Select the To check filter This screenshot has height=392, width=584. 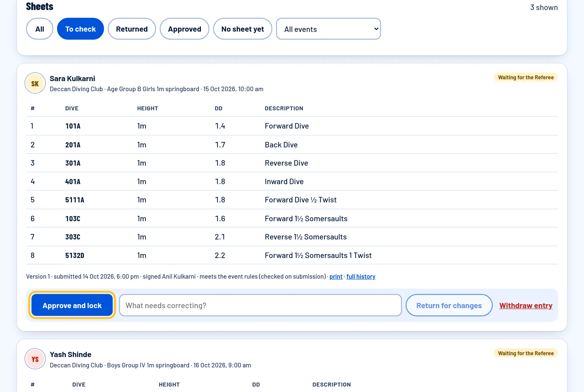point(80,29)
